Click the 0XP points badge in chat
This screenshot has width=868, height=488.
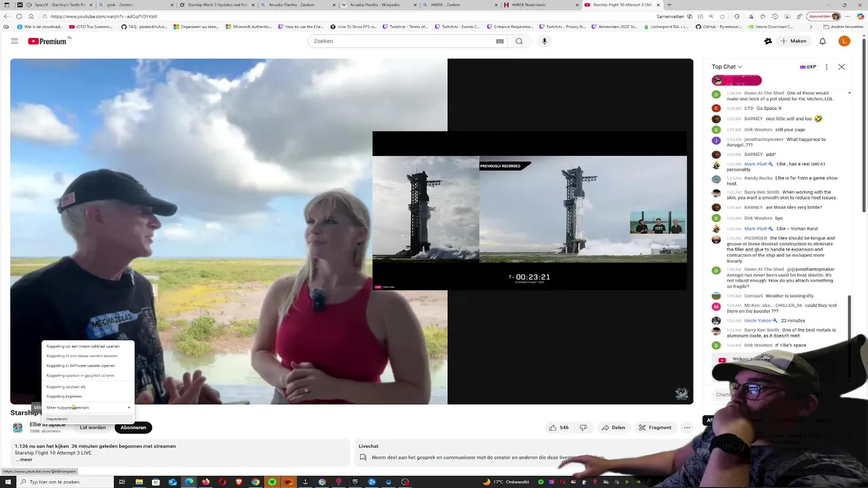coord(808,67)
